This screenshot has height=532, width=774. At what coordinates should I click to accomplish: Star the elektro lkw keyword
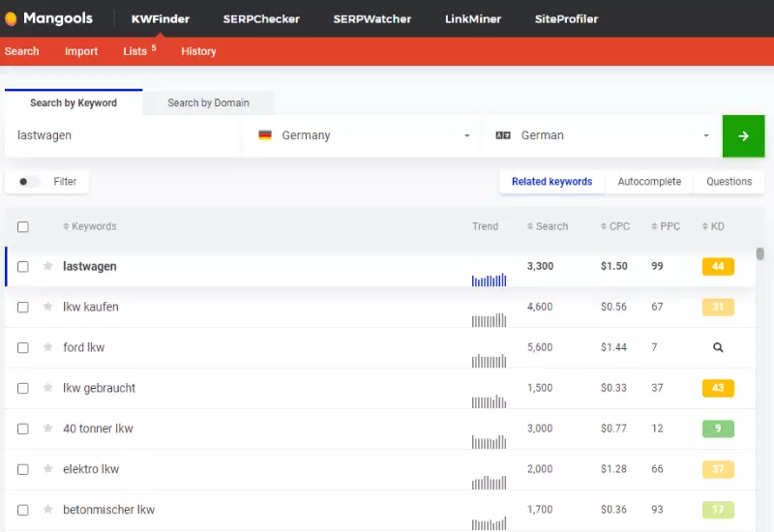pyautogui.click(x=47, y=468)
